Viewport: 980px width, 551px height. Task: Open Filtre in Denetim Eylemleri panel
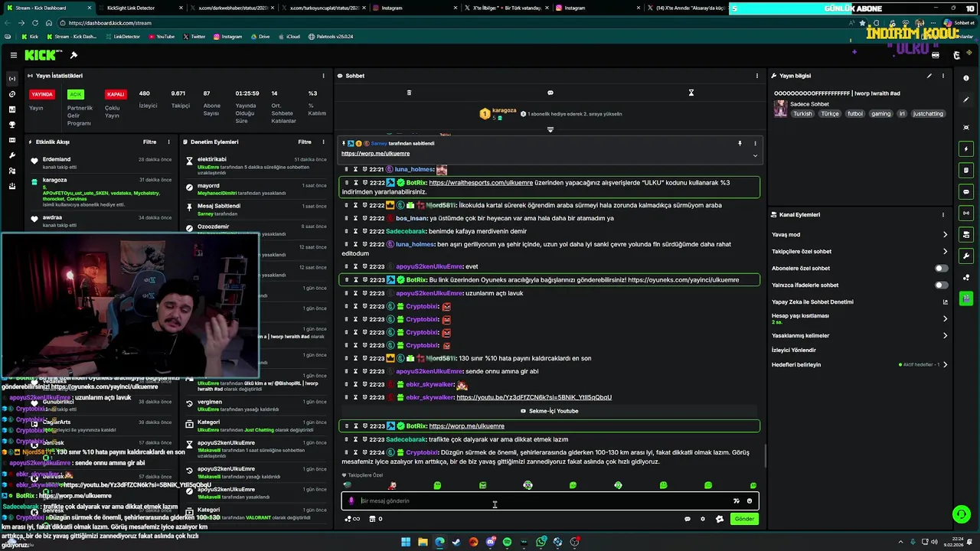tap(305, 142)
